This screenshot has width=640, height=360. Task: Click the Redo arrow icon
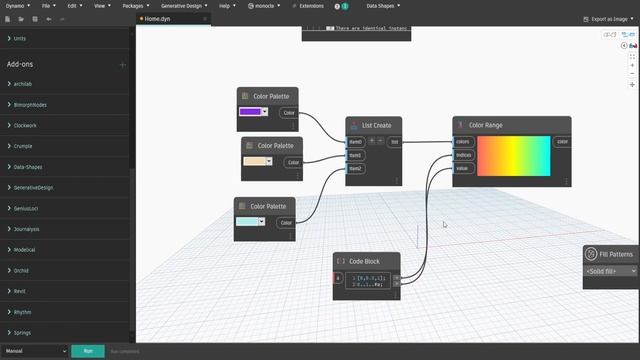62,19
